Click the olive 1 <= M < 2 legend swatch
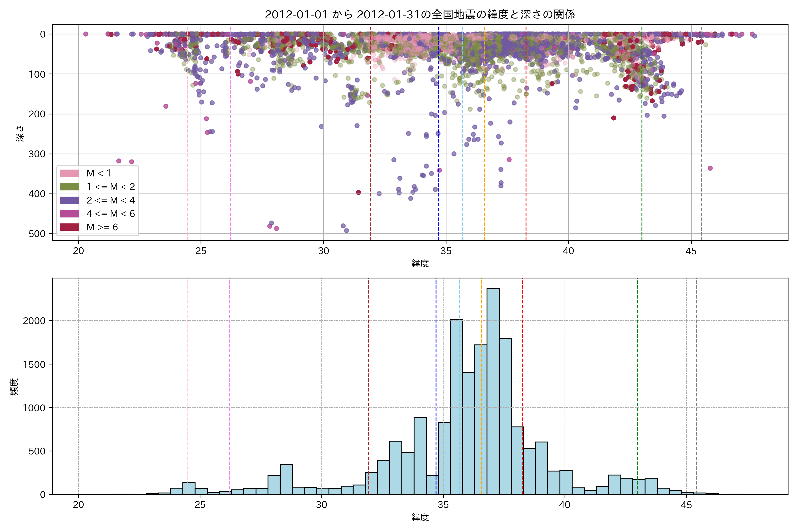 click(70, 187)
